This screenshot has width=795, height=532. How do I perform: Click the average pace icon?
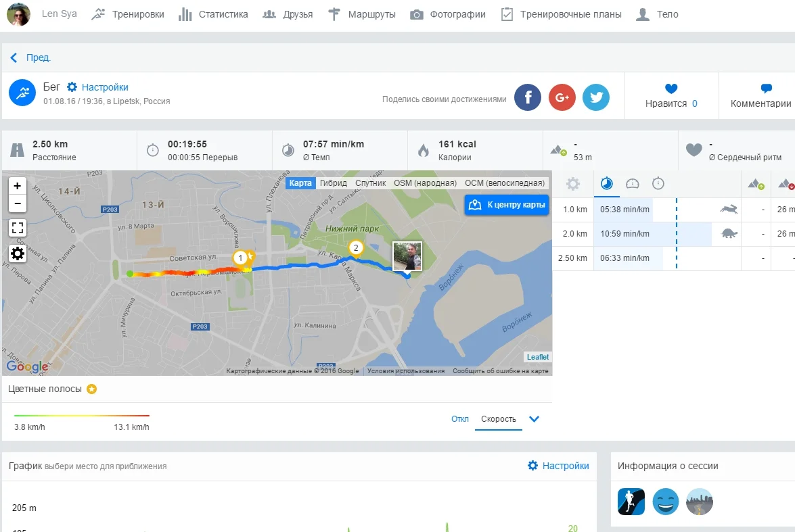coord(288,150)
